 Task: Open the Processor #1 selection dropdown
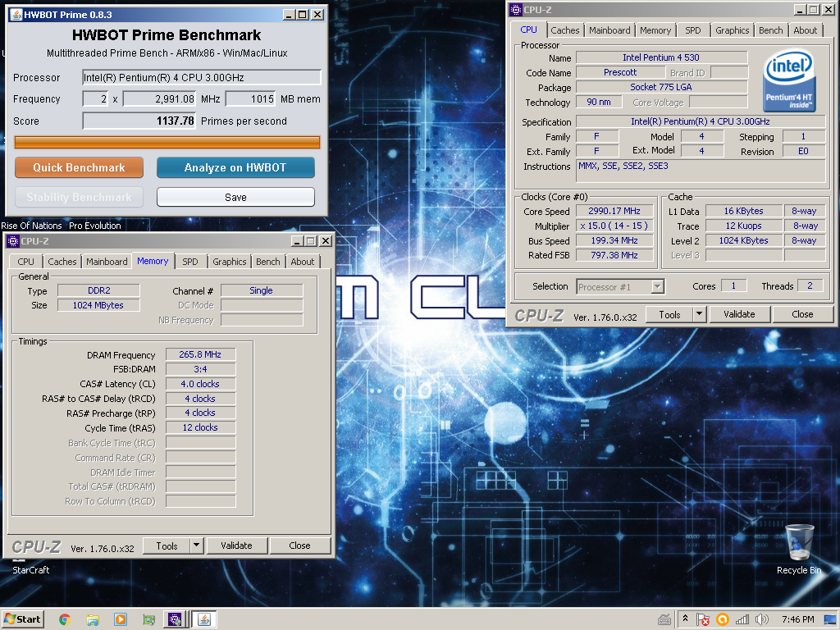point(621,286)
